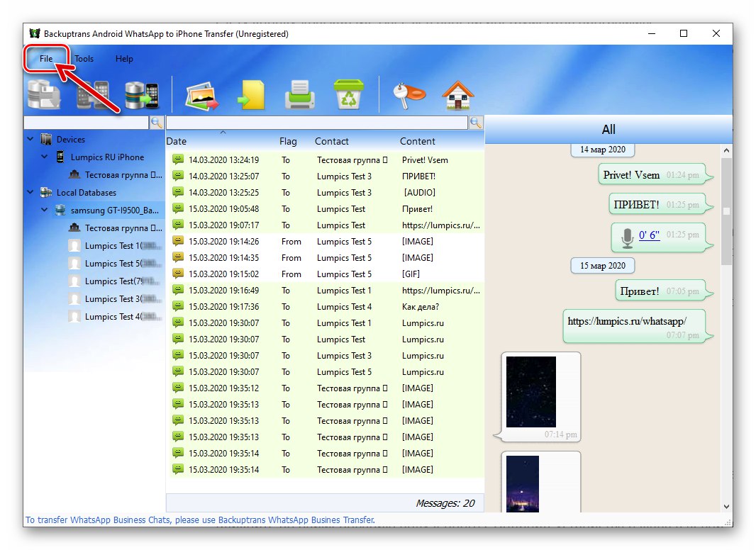The width and height of the screenshot is (756, 550).
Task: Click the home page house icon
Action: (x=458, y=95)
